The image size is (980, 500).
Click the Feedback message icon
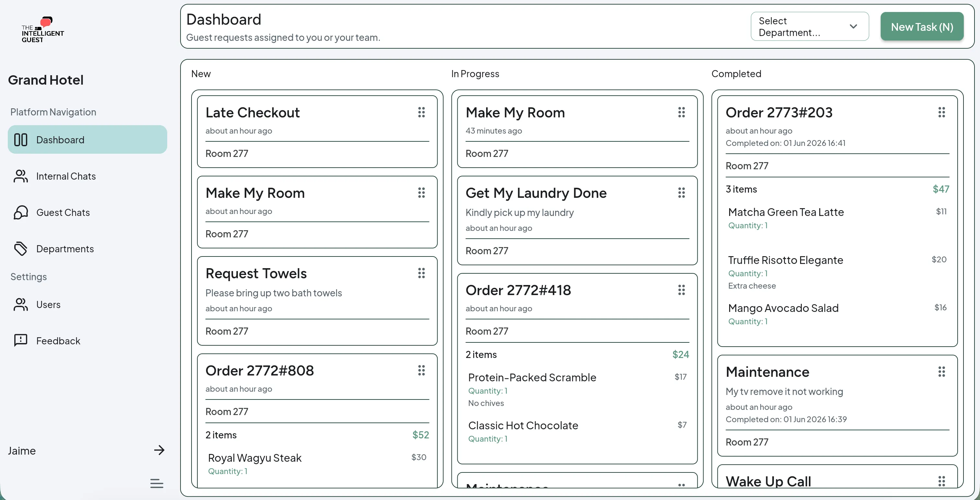tap(20, 340)
